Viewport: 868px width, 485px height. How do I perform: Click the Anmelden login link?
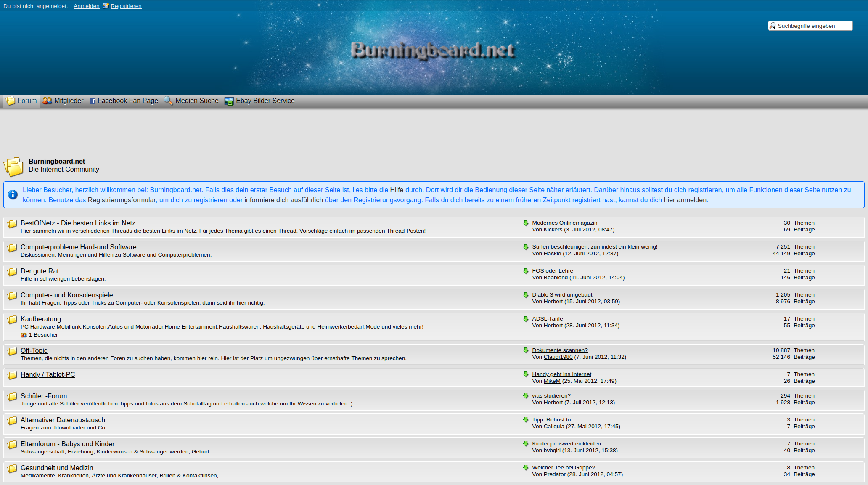[86, 6]
